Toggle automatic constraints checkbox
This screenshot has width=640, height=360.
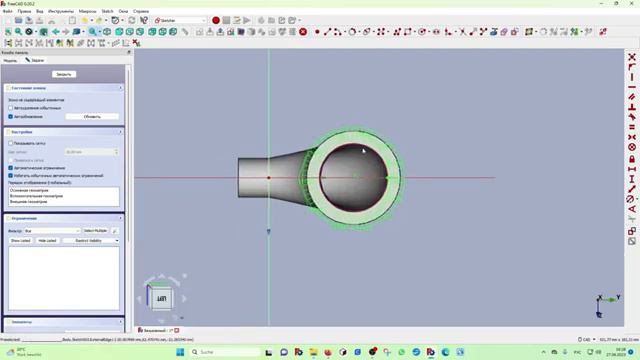tap(11, 168)
